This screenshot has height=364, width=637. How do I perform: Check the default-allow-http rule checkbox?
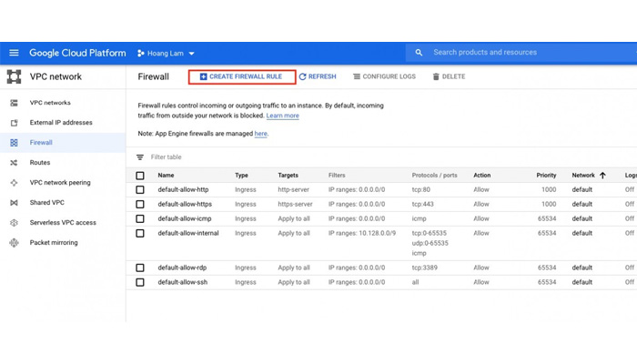140,189
